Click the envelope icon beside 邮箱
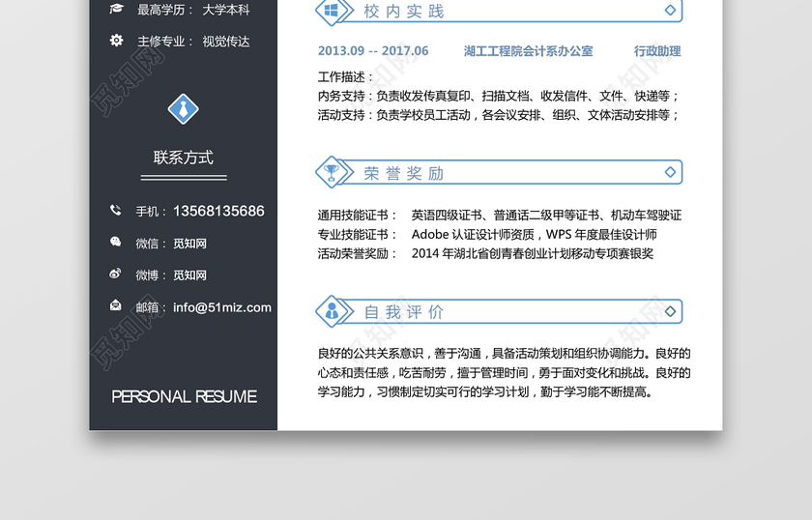The width and height of the screenshot is (812, 520). (x=115, y=305)
